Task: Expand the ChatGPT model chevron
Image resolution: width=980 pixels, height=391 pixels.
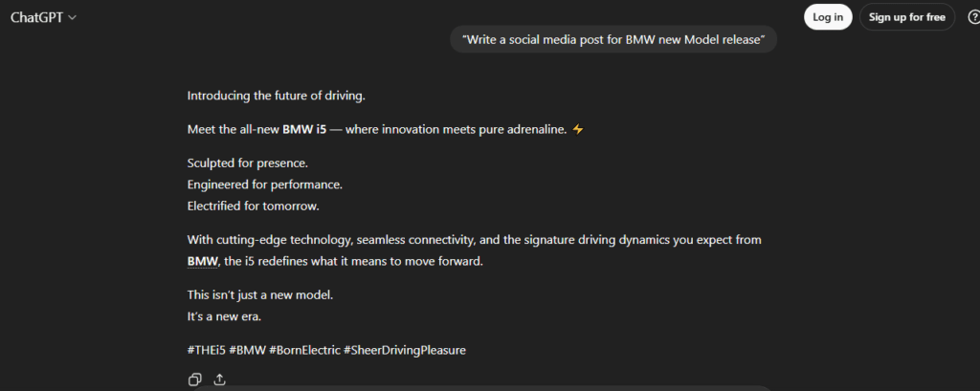Action: pos(73,18)
